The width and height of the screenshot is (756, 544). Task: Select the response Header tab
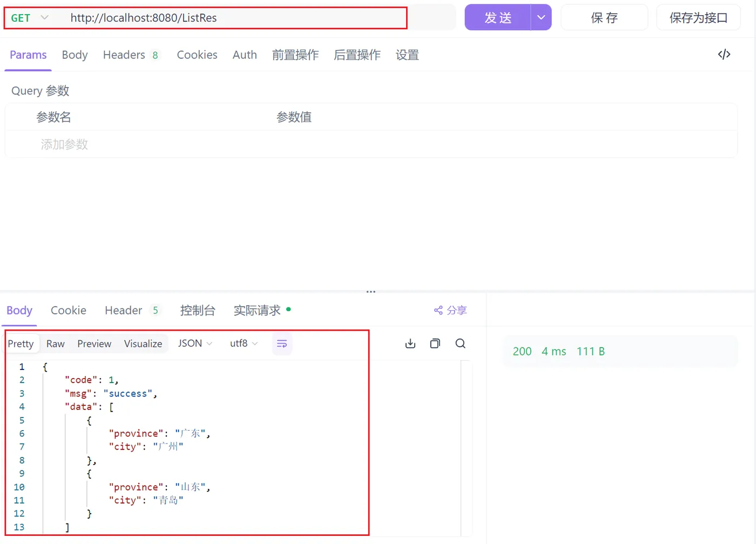click(x=133, y=311)
